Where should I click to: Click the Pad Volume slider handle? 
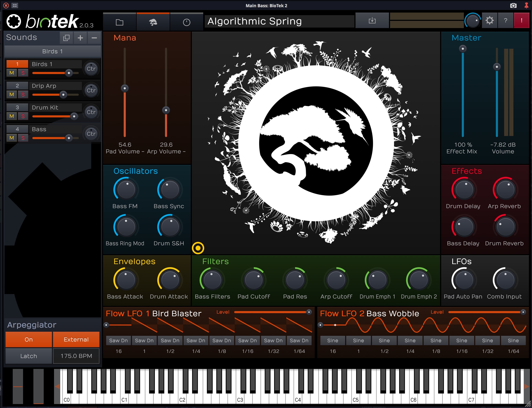125,88
